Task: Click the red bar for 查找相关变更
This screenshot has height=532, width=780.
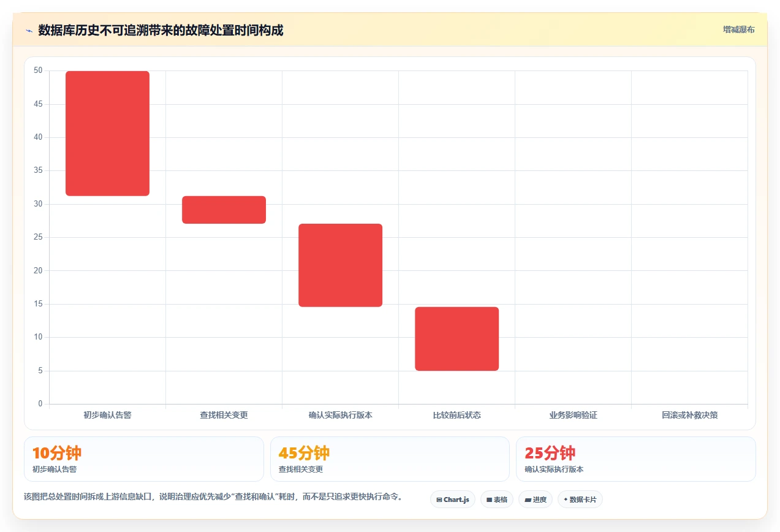Action: [x=224, y=210]
